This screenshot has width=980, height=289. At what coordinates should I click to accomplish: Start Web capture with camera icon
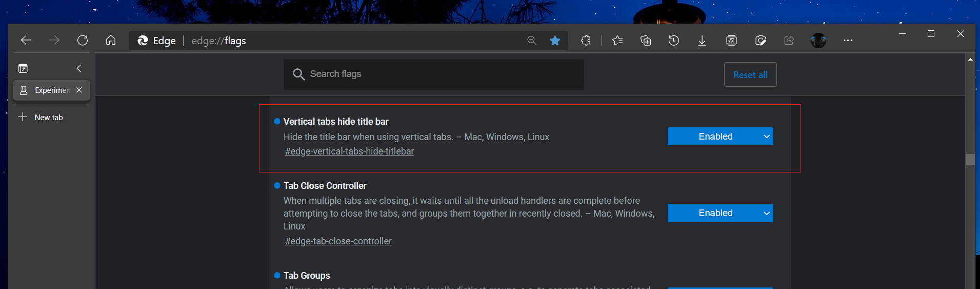[761, 41]
